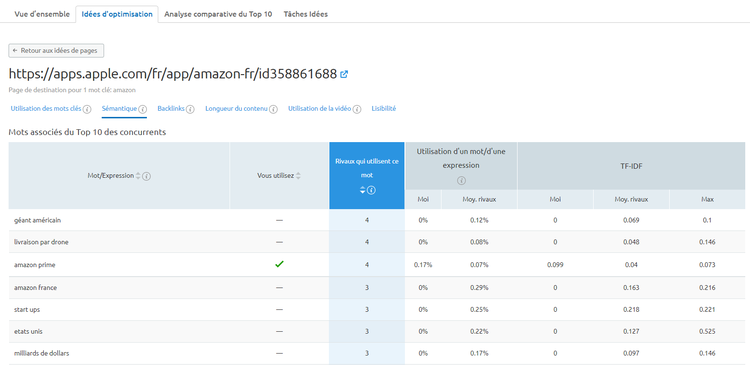Screen dimensions: 750x365
Task: Select Sémantique section link
Action: 120,109
